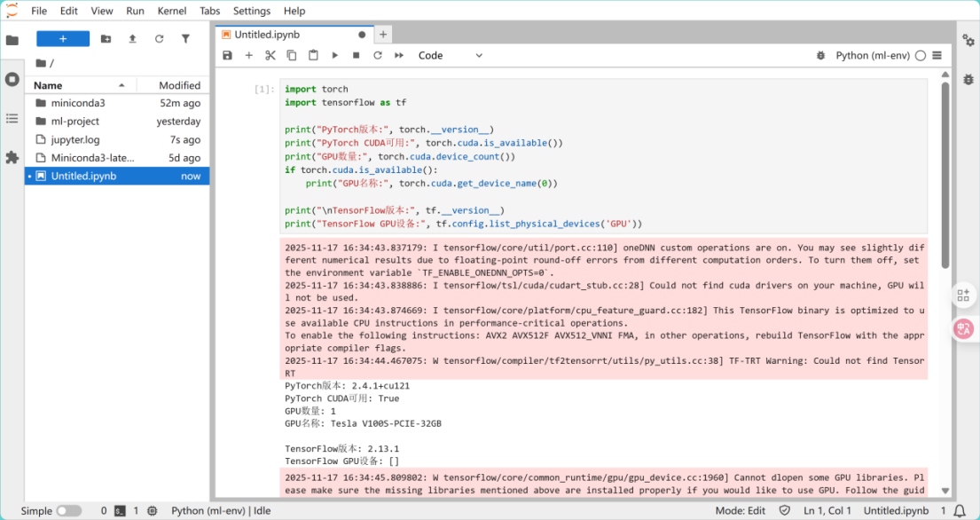Restart the kernel from the toolbar
This screenshot has height=520, width=980.
pos(377,55)
